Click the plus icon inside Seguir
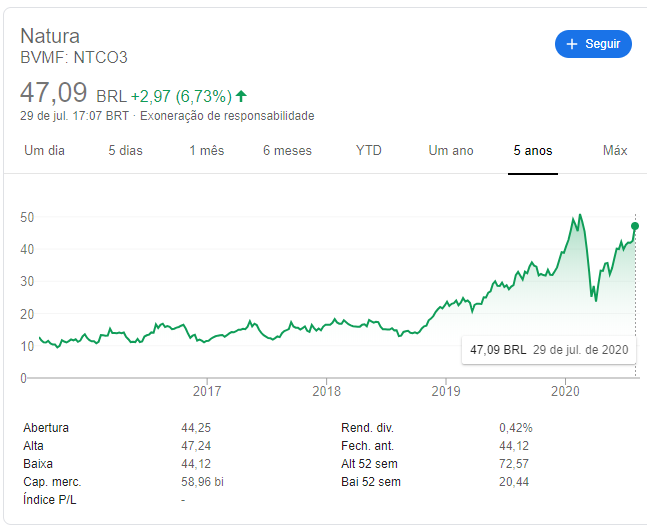 click(x=572, y=44)
